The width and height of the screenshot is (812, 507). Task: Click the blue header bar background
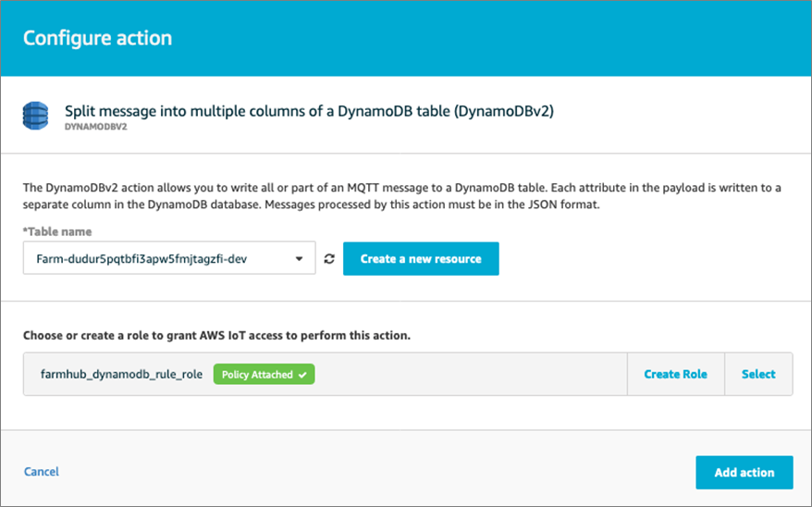[x=492, y=38]
